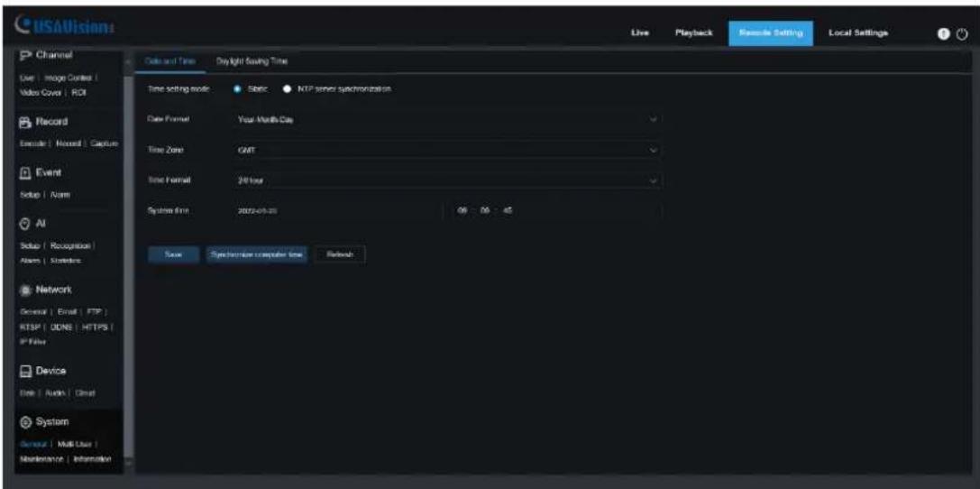Open the Event section icon
980x489 pixels.
click(23, 172)
